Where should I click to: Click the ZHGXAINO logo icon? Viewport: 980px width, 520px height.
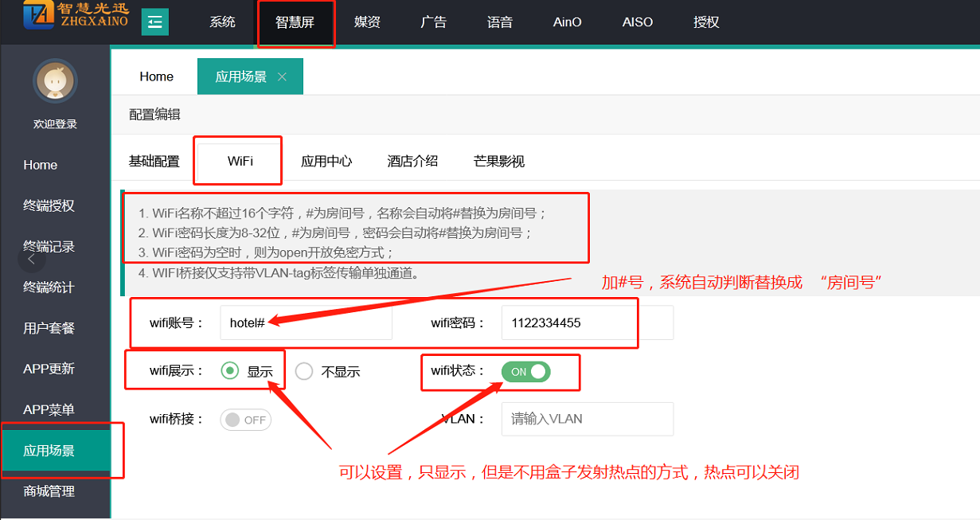39,16
